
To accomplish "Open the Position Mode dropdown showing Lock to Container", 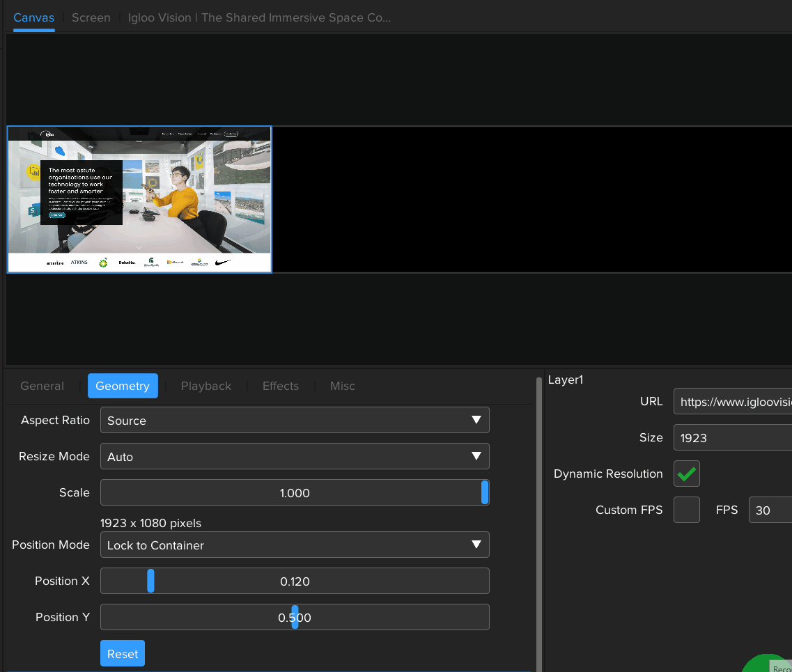I will point(295,544).
